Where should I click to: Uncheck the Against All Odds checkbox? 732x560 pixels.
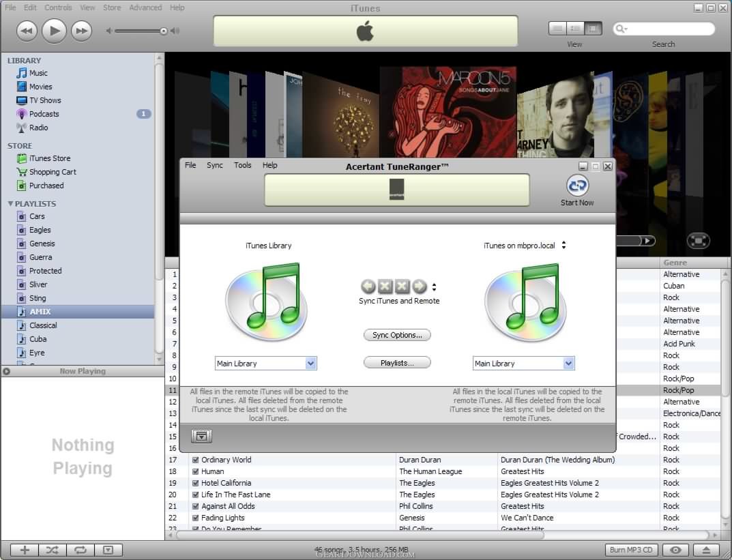click(196, 506)
